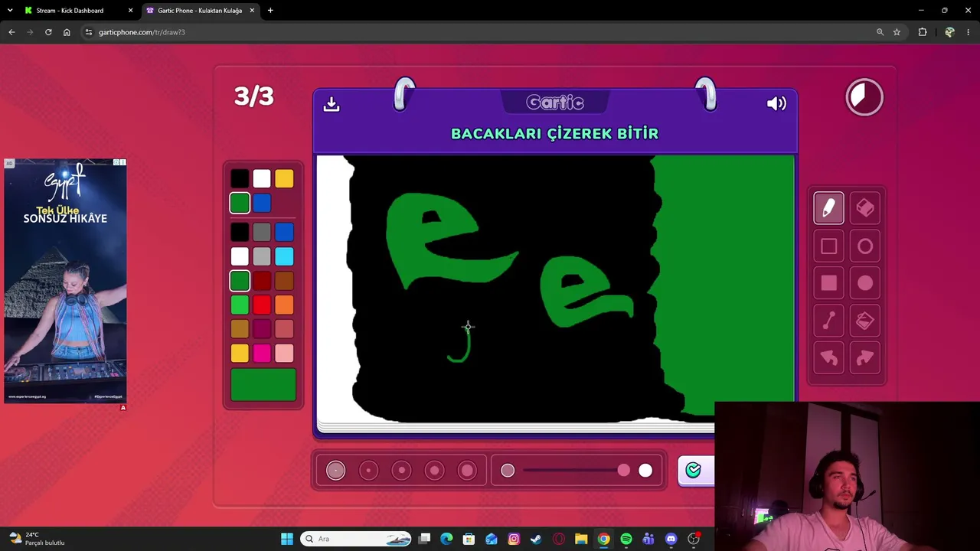This screenshot has width=980, height=551.
Task: Pick the dark gray color swatch
Action: click(x=262, y=233)
